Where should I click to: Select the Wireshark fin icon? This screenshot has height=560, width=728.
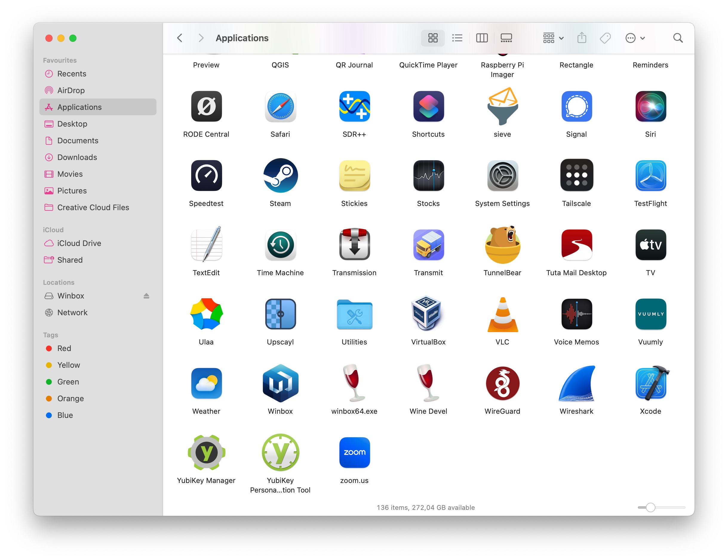(x=576, y=384)
